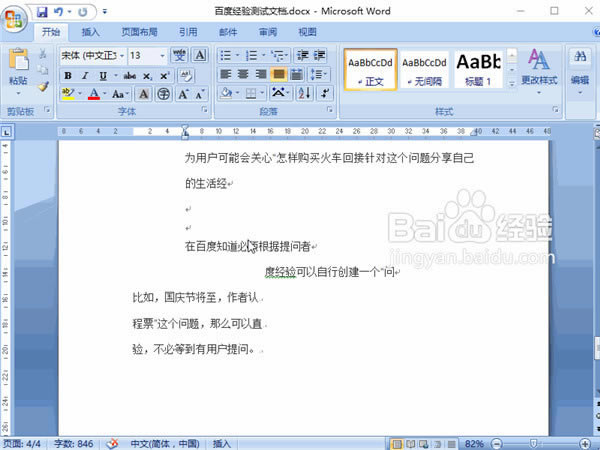
Task: Click the zoom out minus button
Action: tap(496, 444)
